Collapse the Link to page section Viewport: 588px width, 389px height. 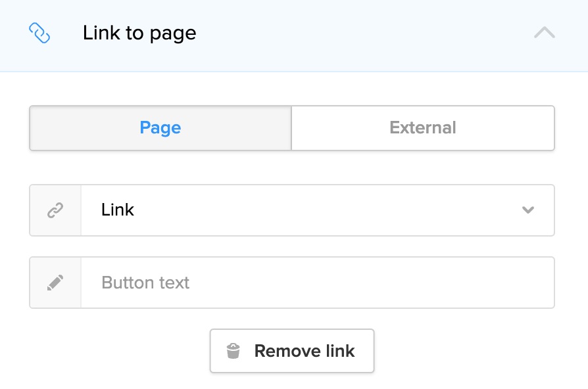(544, 33)
